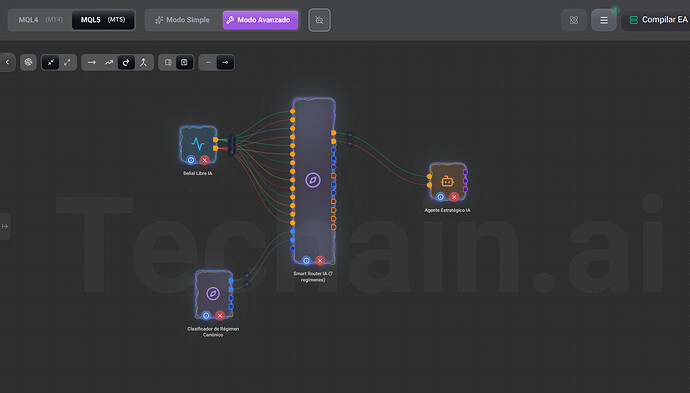Select the split-panel view icon
Viewport: 690px width, 393px height.
pos(168,62)
